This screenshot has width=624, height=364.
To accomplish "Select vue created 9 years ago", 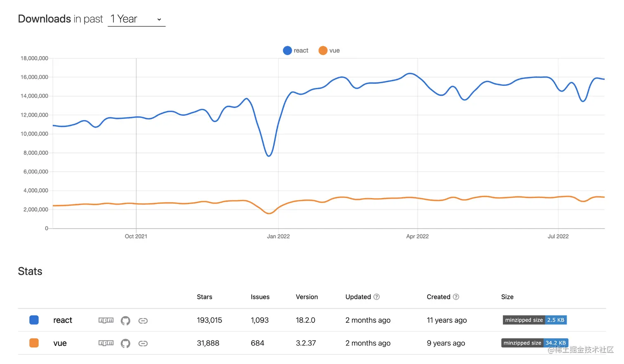I will coord(446,343).
